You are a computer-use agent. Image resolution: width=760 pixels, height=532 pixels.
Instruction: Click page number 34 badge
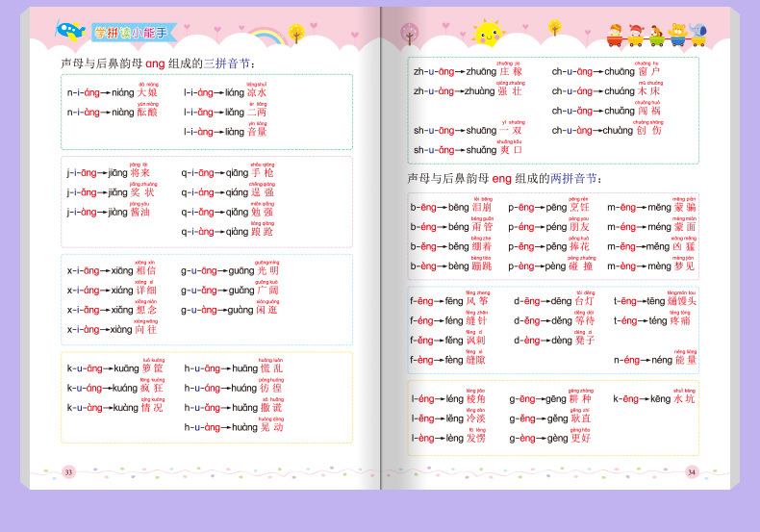692,472
